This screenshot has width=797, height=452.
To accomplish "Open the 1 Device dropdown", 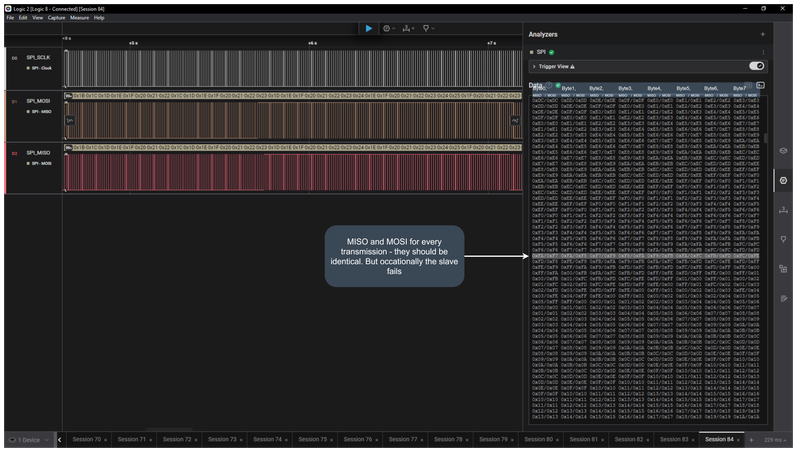I will [x=29, y=440].
